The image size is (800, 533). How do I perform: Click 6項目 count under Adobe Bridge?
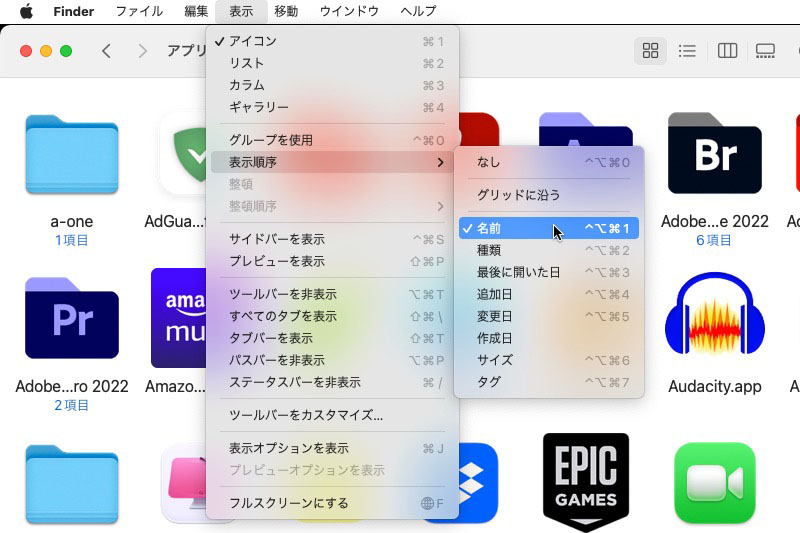(714, 240)
